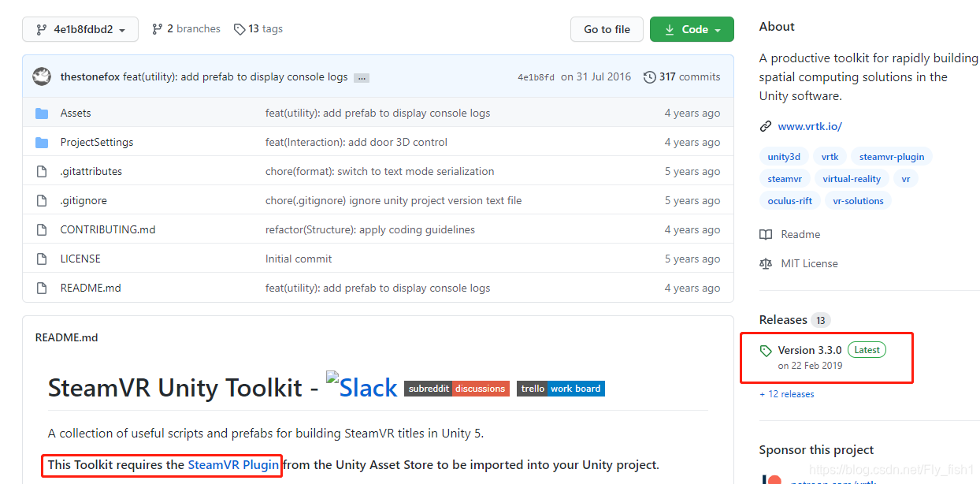Open the CONTRIBUTING.md file
This screenshot has width=980, height=484.
108,230
